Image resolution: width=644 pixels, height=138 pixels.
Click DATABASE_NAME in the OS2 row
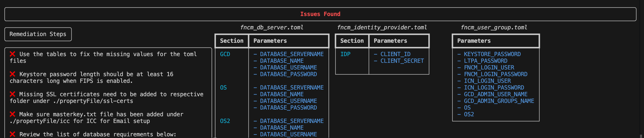pyautogui.click(x=282, y=128)
